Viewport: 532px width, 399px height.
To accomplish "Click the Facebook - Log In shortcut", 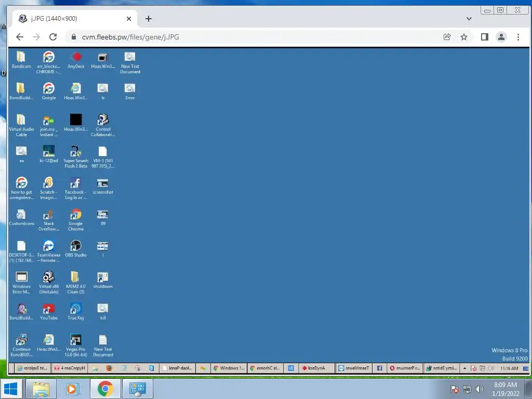I will coord(76,188).
